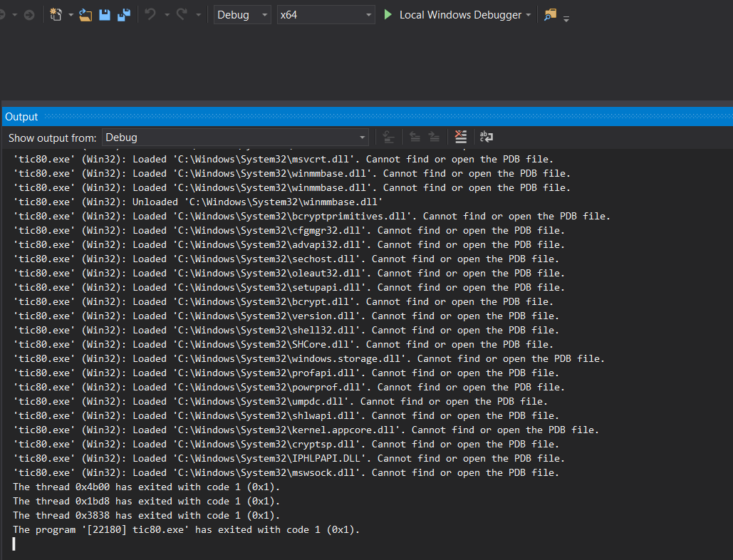Click the Navigate Forward arrow icon
The width and height of the screenshot is (733, 560).
coord(28,14)
